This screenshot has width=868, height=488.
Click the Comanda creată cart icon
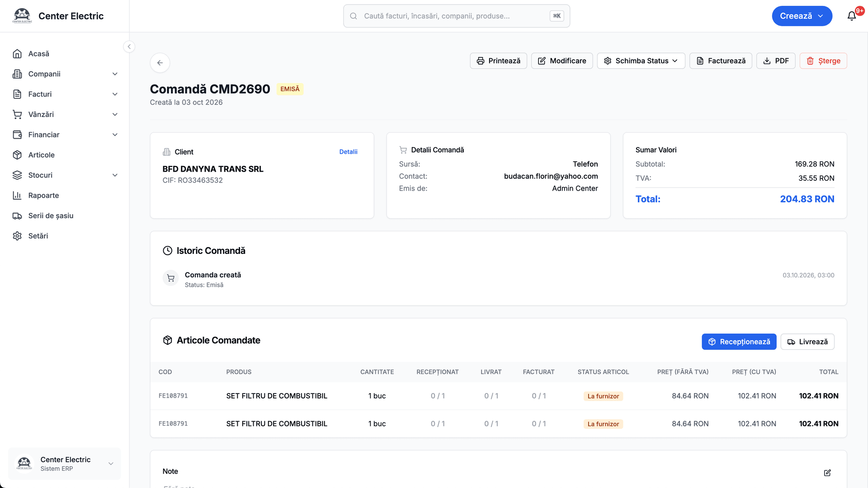click(170, 278)
